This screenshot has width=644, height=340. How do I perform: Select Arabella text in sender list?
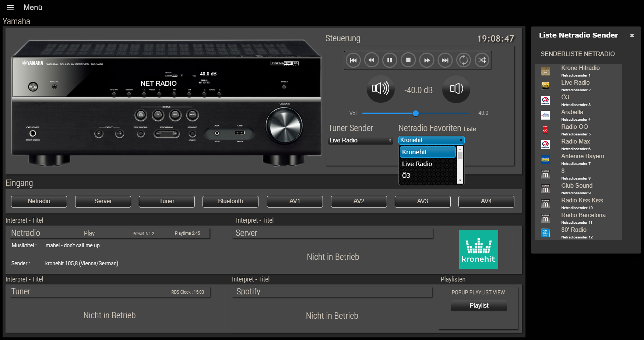tap(572, 112)
